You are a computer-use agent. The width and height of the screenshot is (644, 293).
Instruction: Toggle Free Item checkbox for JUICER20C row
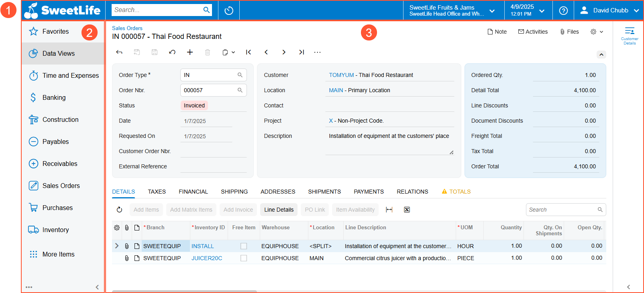coord(244,258)
